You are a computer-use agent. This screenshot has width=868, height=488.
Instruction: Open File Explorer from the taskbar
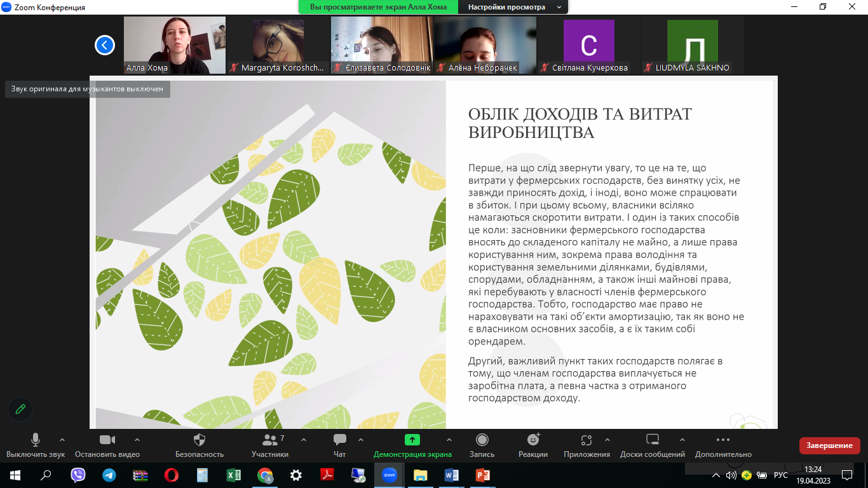click(421, 475)
